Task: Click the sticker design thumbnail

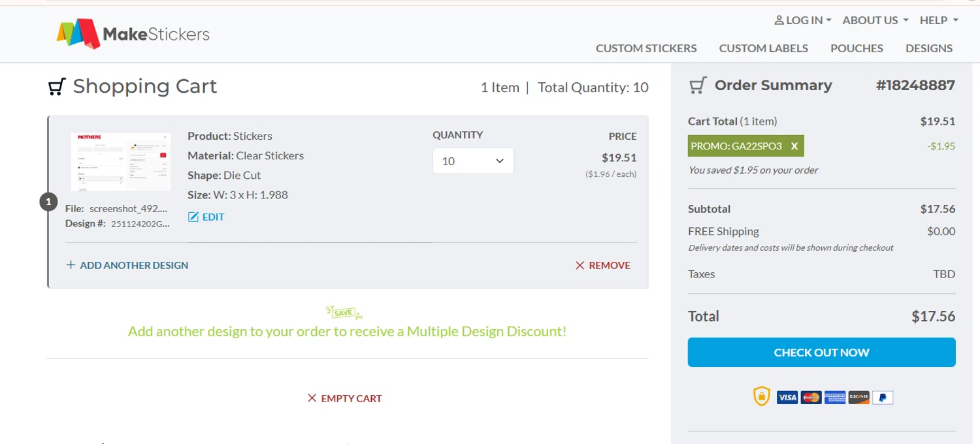Action: pos(121,161)
